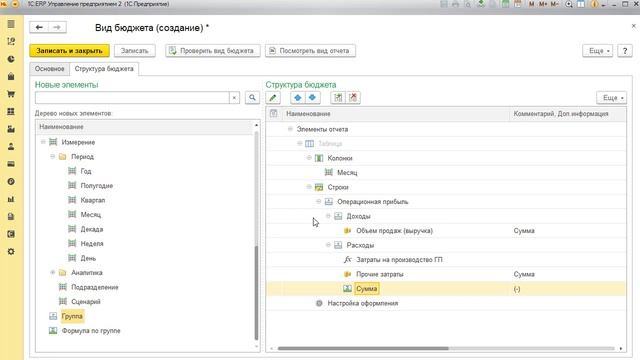The height and width of the screenshot is (360, 640).
Task: Collapse the Элементы отчета node
Action: coord(290,129)
